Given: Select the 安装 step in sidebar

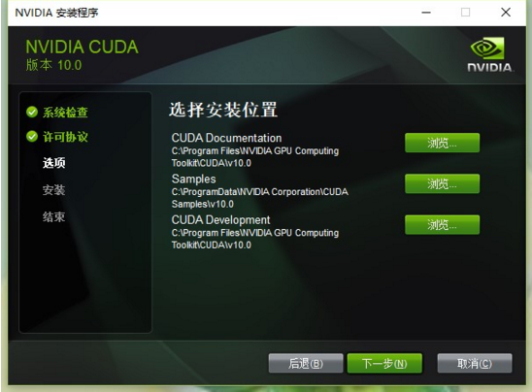Looking at the screenshot, I should pos(54,190).
